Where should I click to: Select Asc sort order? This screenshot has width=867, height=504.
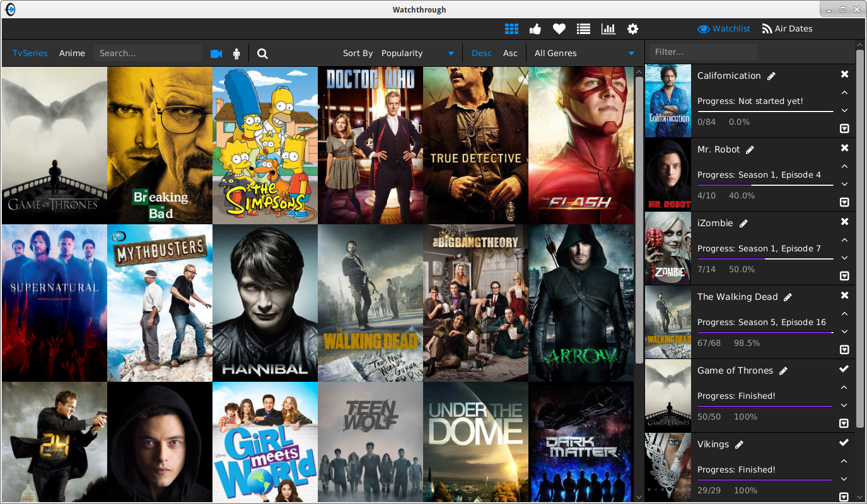510,54
